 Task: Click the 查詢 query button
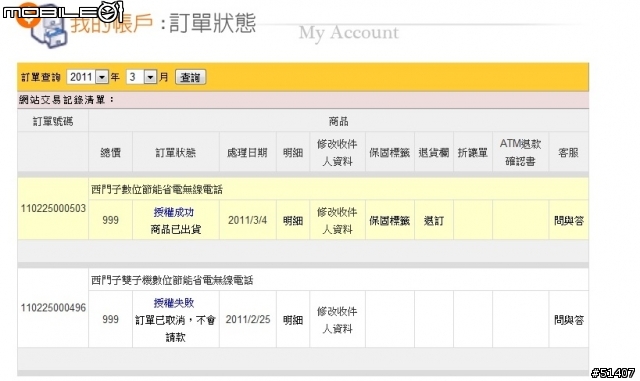(x=191, y=77)
